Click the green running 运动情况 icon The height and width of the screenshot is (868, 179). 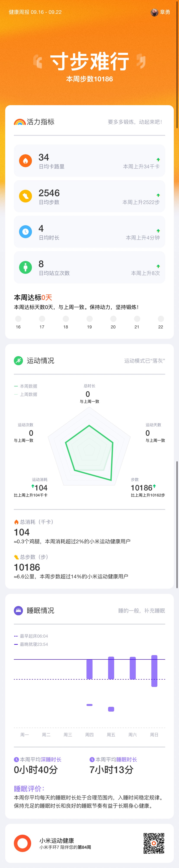tap(19, 360)
